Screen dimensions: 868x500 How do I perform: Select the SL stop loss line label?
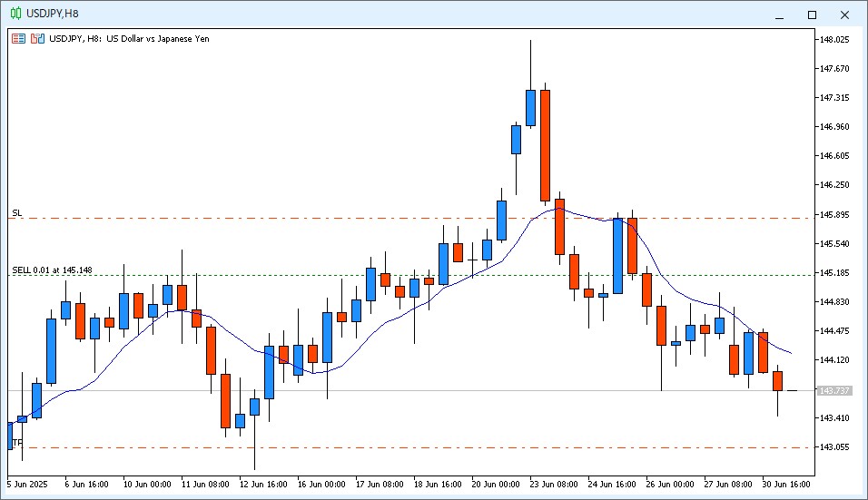17,213
